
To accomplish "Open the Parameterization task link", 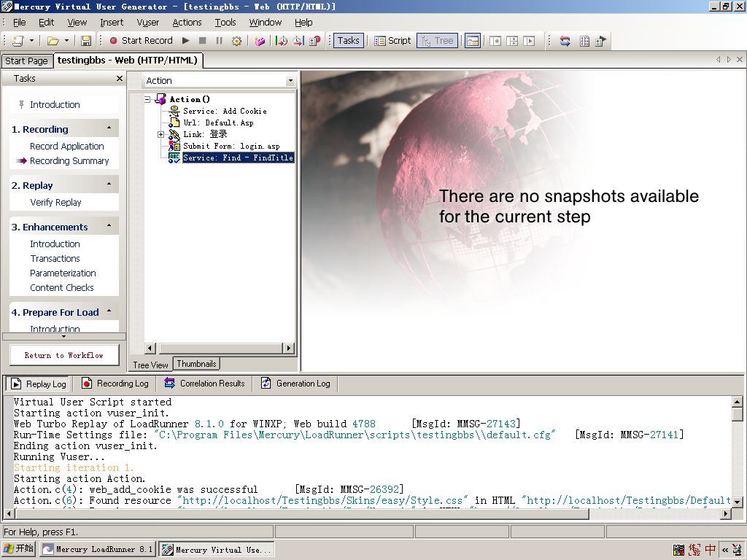I will 63,273.
